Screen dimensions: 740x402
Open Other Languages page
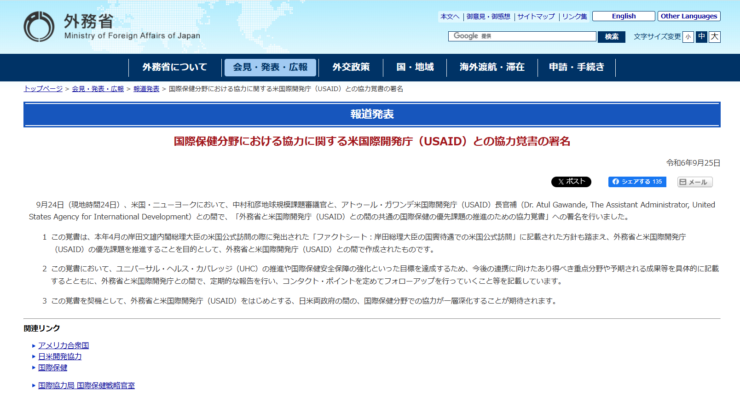click(x=688, y=16)
